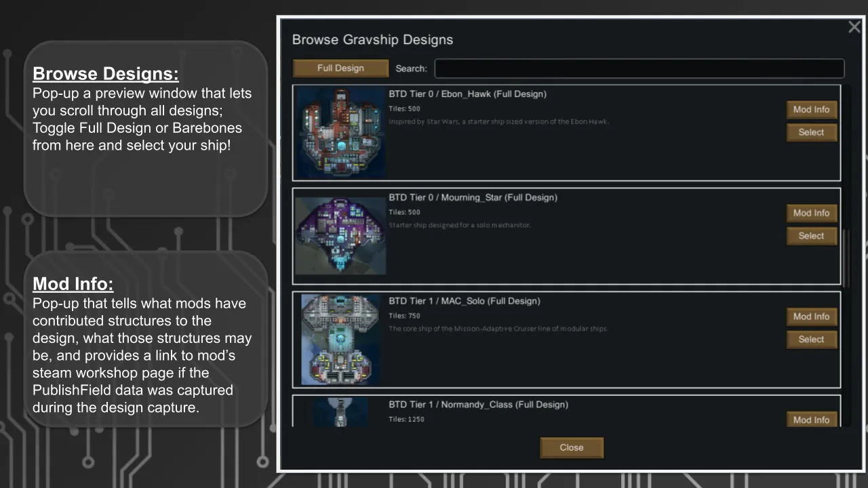Click the BTD Tier 0 / Ebon_Hawk title
The image size is (868, 488).
pos(467,94)
